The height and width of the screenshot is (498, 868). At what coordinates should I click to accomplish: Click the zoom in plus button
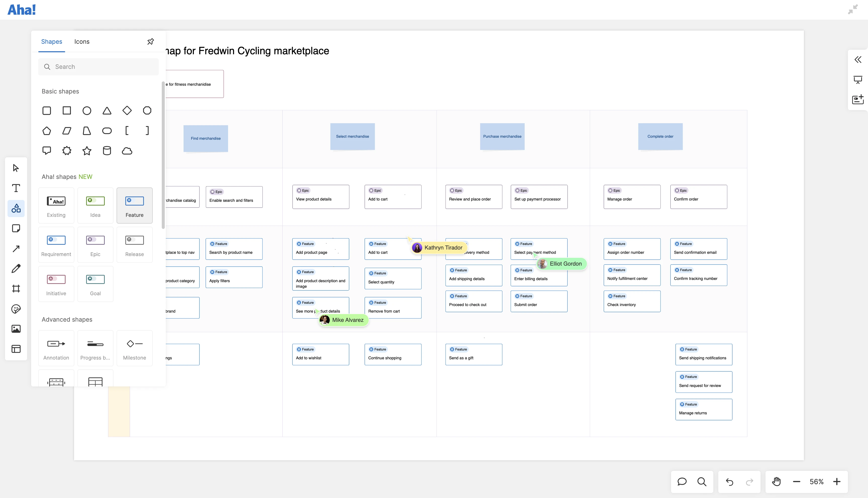(x=837, y=482)
